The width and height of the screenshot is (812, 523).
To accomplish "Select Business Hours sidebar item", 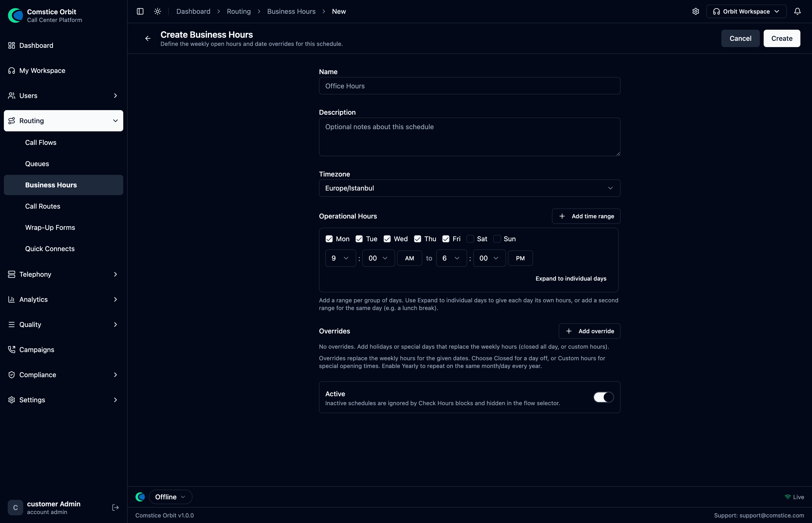I will click(x=63, y=185).
